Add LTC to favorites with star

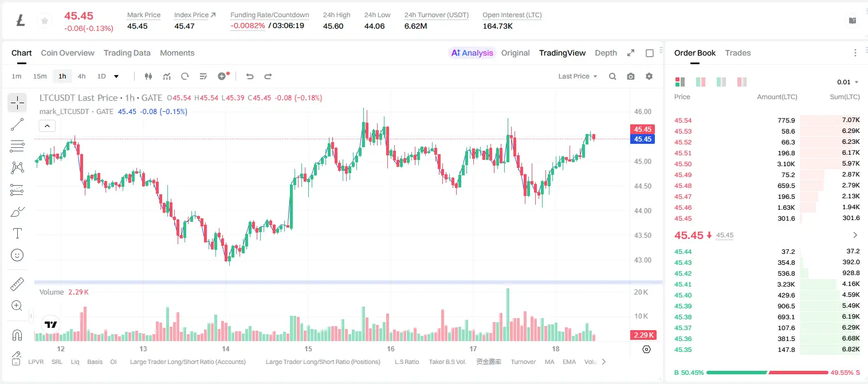coord(44,21)
